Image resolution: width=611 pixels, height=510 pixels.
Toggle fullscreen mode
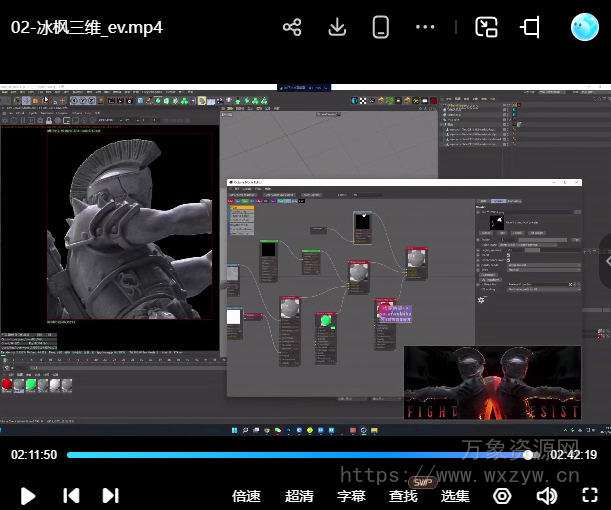point(590,496)
